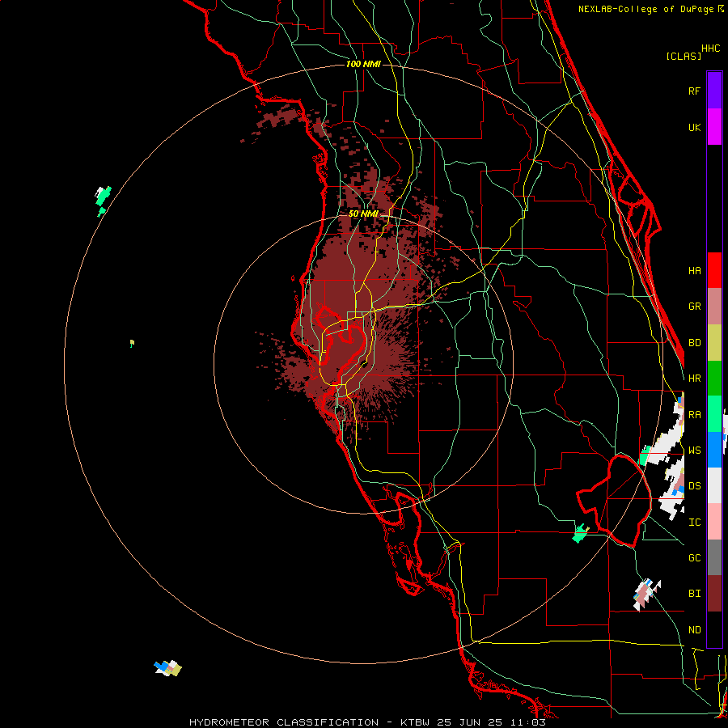The height and width of the screenshot is (728, 728).
Task: Click the RA legend label
Action: click(694, 415)
